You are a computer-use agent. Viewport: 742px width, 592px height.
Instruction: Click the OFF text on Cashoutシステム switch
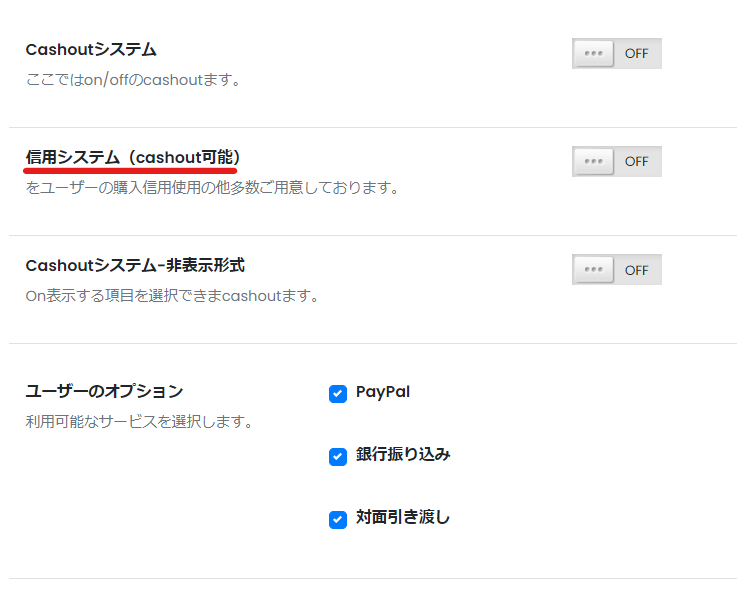click(x=636, y=54)
